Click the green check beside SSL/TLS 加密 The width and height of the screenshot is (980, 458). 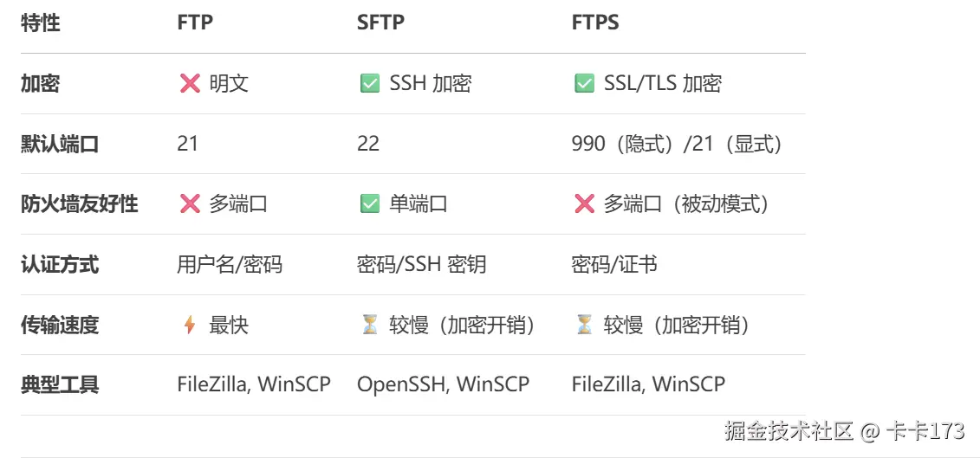(584, 84)
